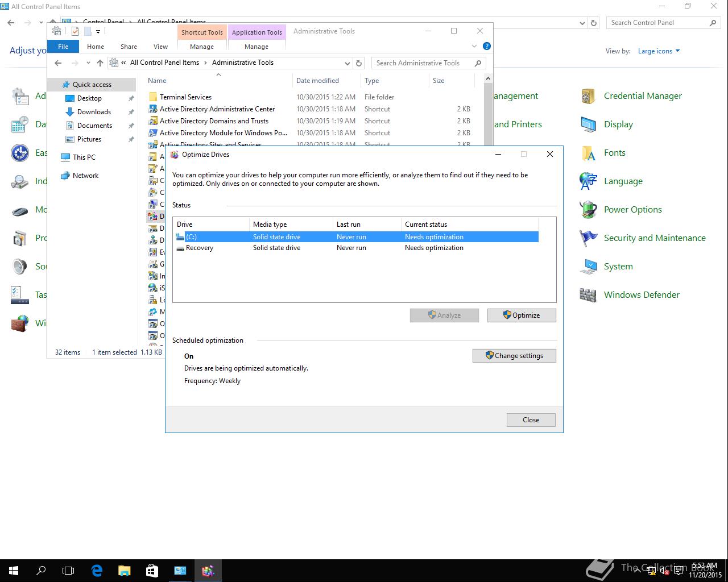Click the Help question mark icon
Screen dimensions: 728x582
486,46
